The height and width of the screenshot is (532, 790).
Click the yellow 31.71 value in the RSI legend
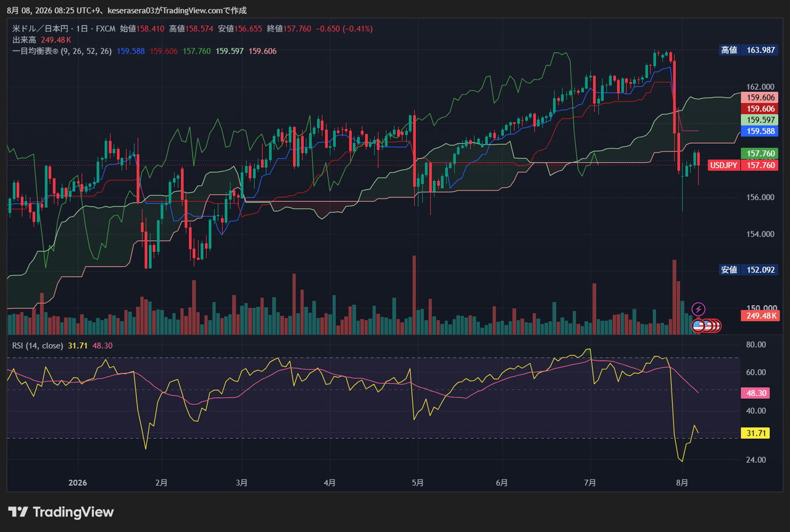[78, 345]
